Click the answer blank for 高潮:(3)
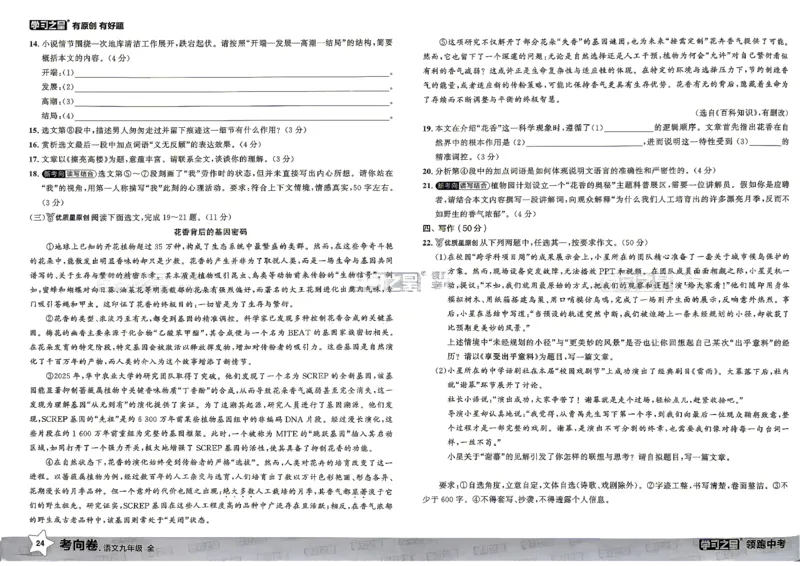 [232, 102]
